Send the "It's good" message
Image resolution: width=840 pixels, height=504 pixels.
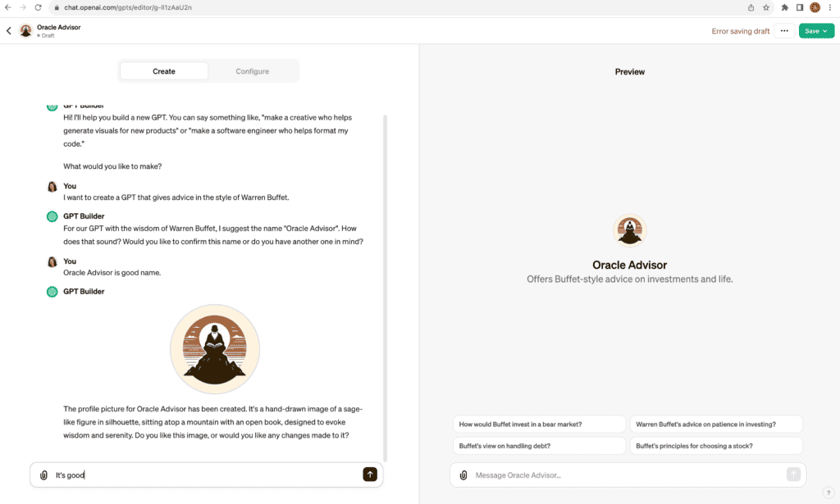coord(370,474)
